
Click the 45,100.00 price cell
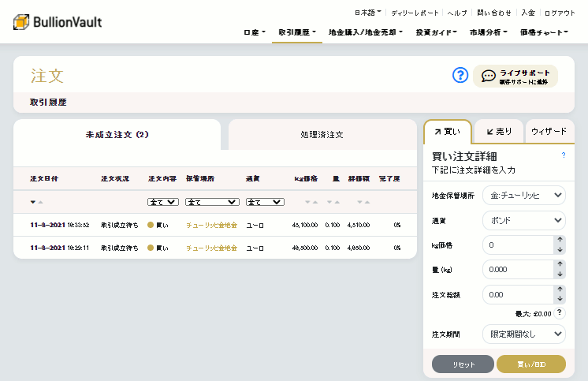point(305,225)
